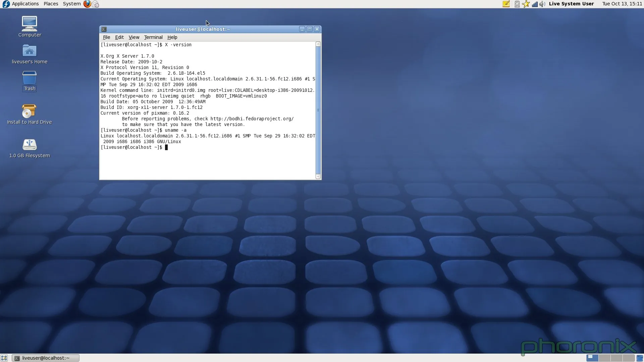The image size is (644, 362).
Task: Click the Live System User switcher
Action: tap(571, 4)
